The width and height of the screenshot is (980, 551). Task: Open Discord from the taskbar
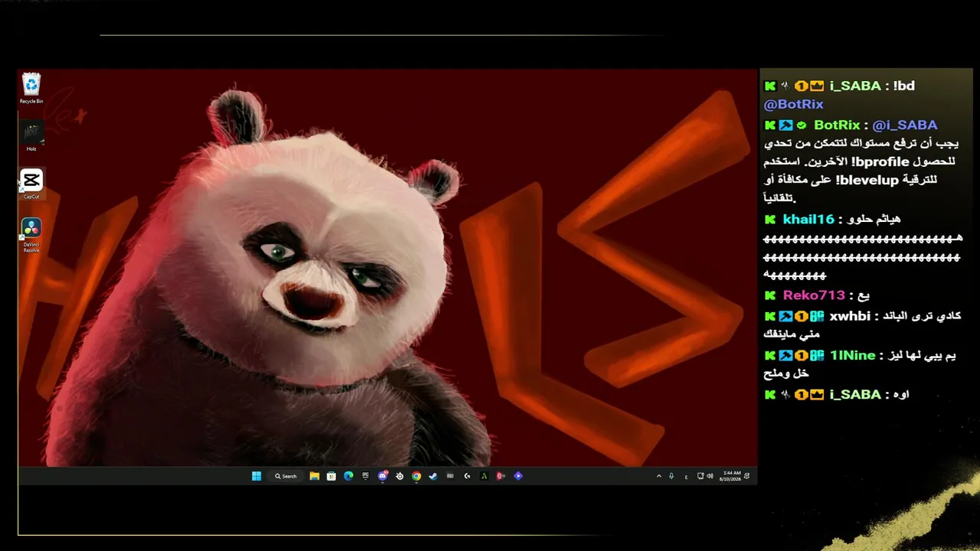tap(383, 476)
